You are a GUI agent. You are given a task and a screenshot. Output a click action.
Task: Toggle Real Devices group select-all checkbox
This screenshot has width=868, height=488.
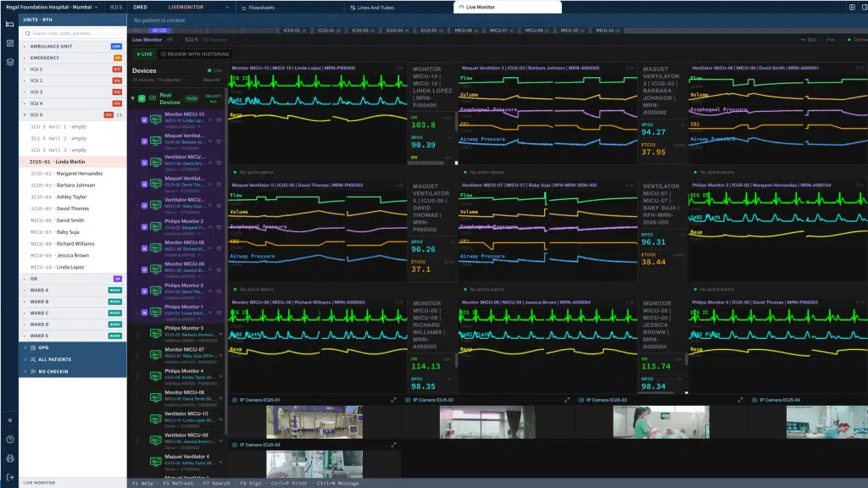click(142, 98)
